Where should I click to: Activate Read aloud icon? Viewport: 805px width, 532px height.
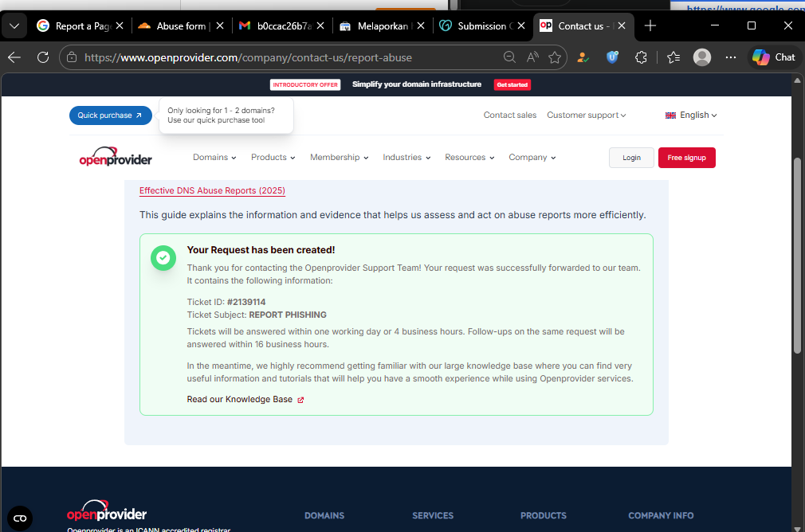click(x=532, y=57)
